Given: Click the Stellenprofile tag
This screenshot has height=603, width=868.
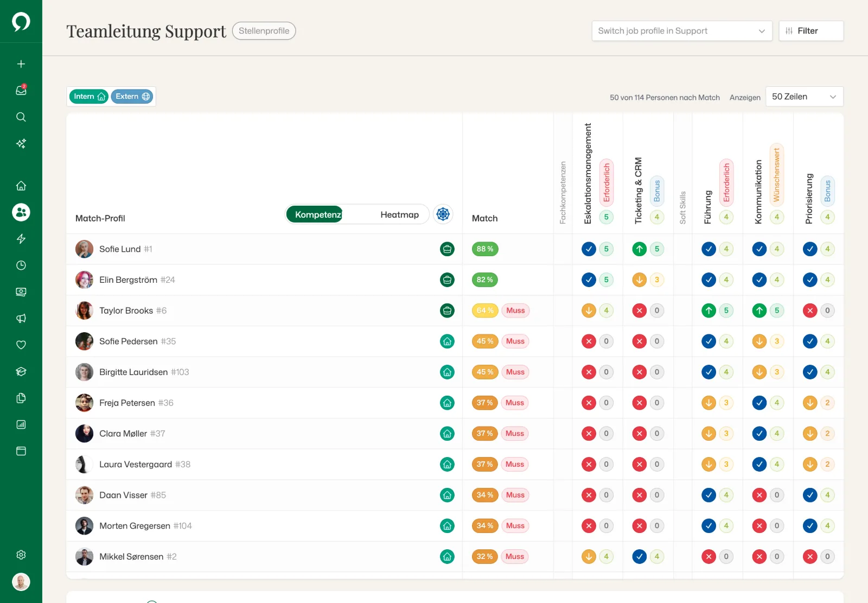Looking at the screenshot, I should 264,31.
